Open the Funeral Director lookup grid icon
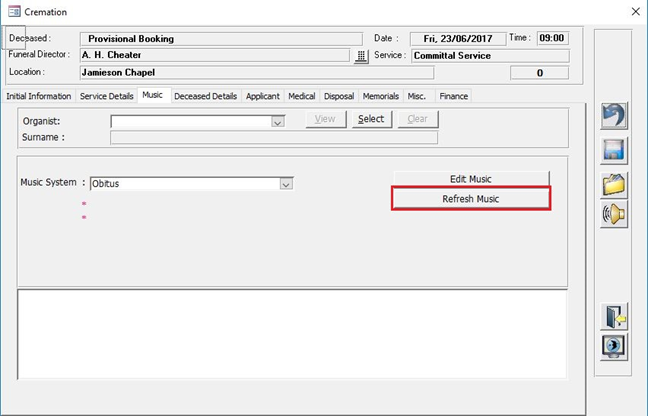Image resolution: width=648 pixels, height=416 pixels. click(x=362, y=56)
